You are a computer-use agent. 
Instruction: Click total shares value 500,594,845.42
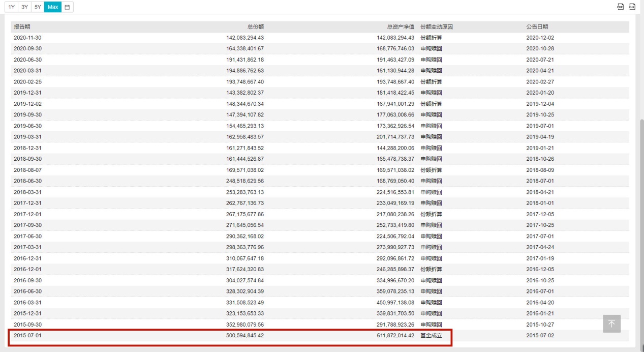coord(245,336)
